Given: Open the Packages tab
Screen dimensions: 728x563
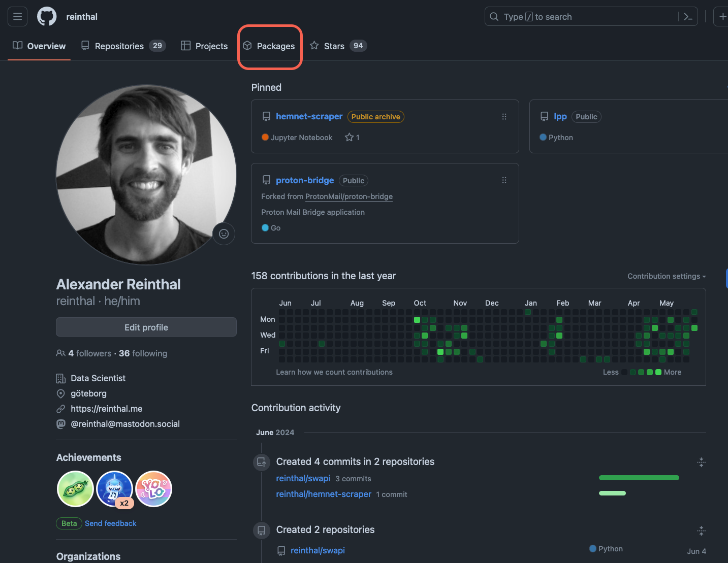Looking at the screenshot, I should pos(269,46).
